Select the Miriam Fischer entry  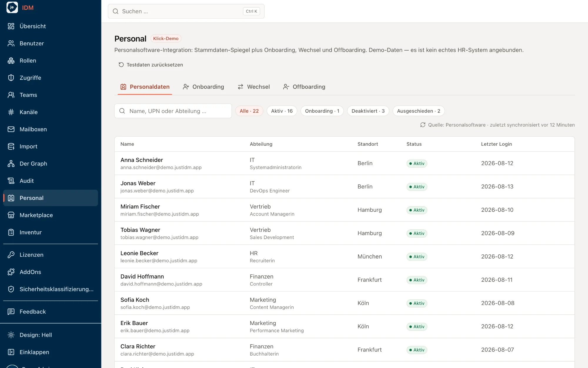click(x=345, y=210)
